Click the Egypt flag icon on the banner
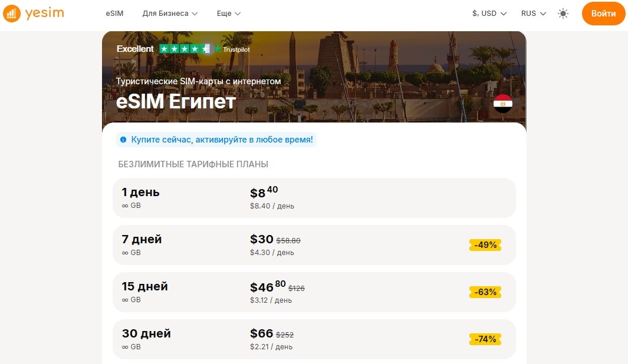Image resolution: width=628 pixels, height=364 pixels. (x=503, y=102)
